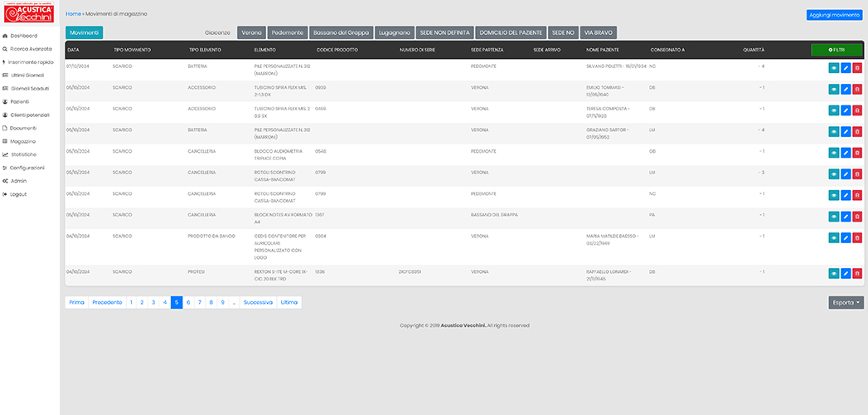Select the Bassano del Grappa tab
Screen dimensions: 868x415
[x=340, y=32]
